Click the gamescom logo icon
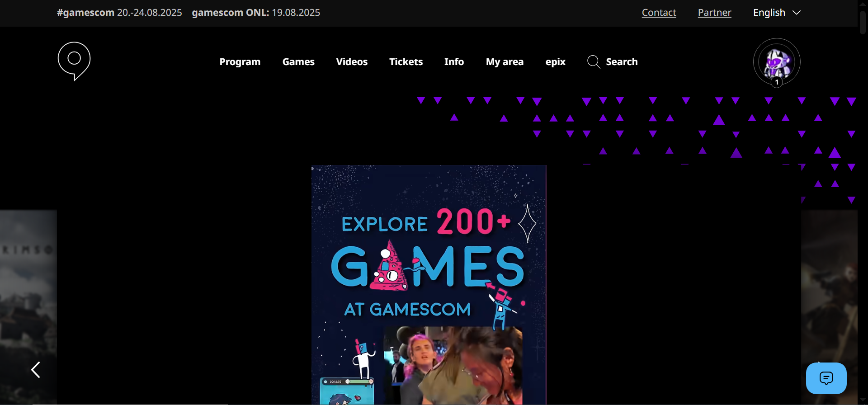This screenshot has height=405, width=868. point(74,61)
